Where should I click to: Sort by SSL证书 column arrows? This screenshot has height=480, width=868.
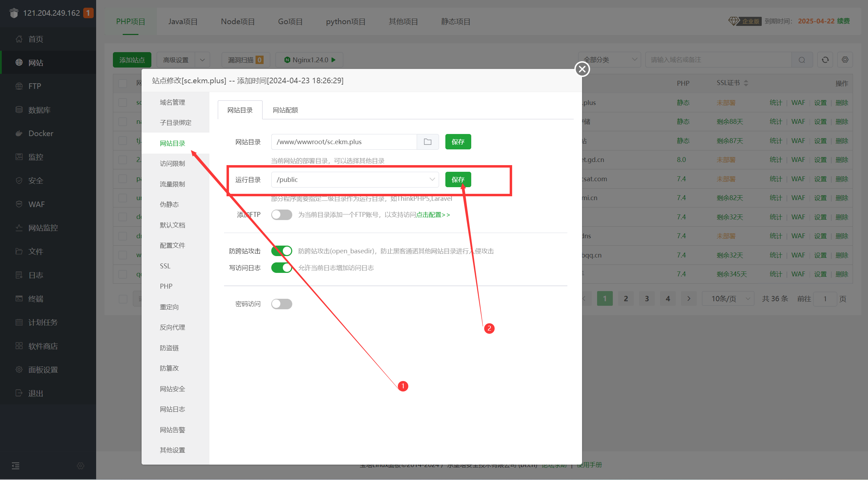tap(746, 83)
